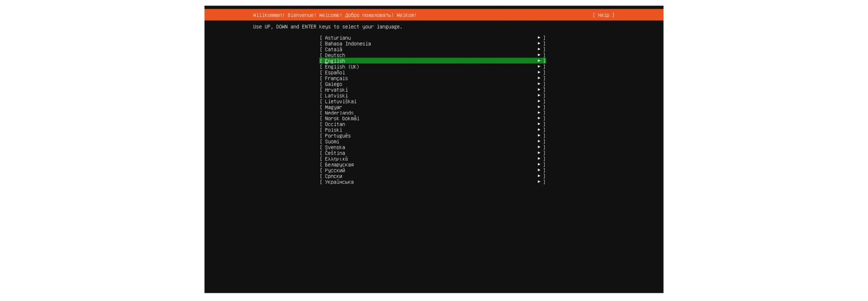868x301 pixels.
Task: Click arrow icon for Русский
Action: (x=539, y=170)
